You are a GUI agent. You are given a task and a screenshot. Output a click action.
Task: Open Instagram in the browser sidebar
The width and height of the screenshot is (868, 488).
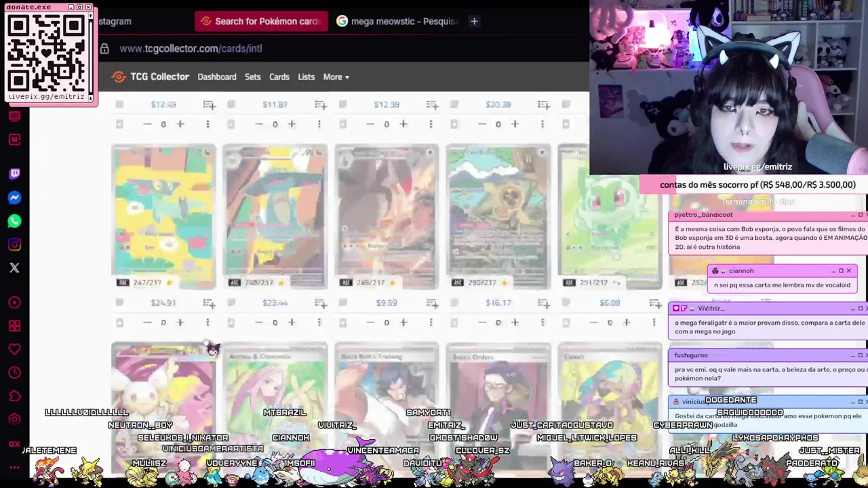pyautogui.click(x=14, y=245)
